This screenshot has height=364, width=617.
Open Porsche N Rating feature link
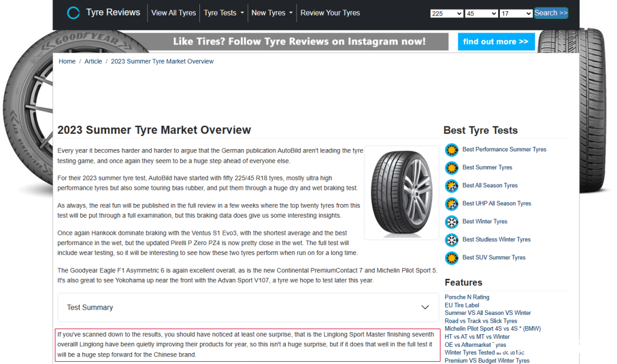pos(467,297)
